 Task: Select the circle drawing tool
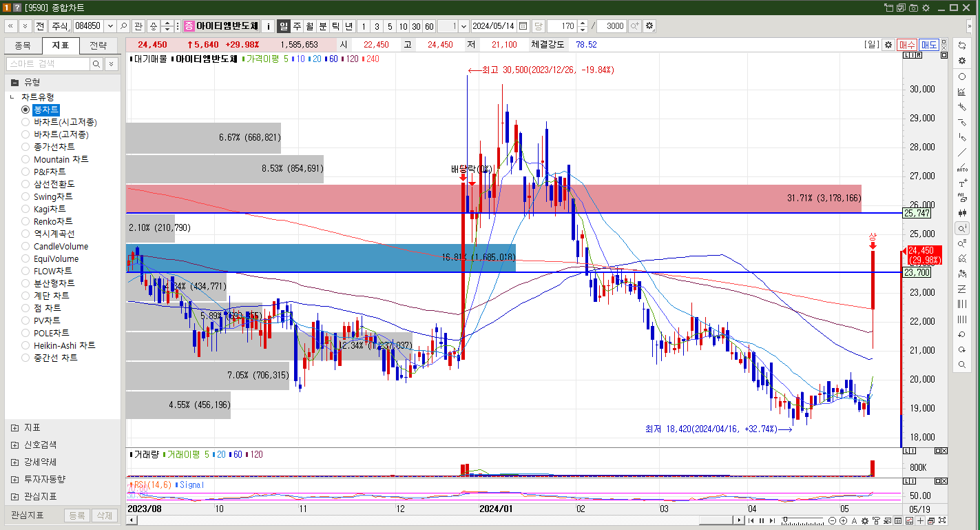962,77
